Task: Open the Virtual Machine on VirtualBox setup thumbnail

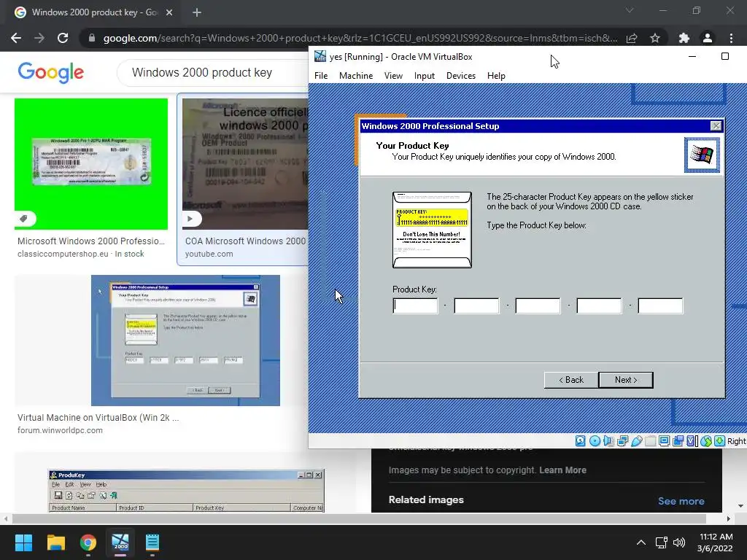Action: coord(185,340)
